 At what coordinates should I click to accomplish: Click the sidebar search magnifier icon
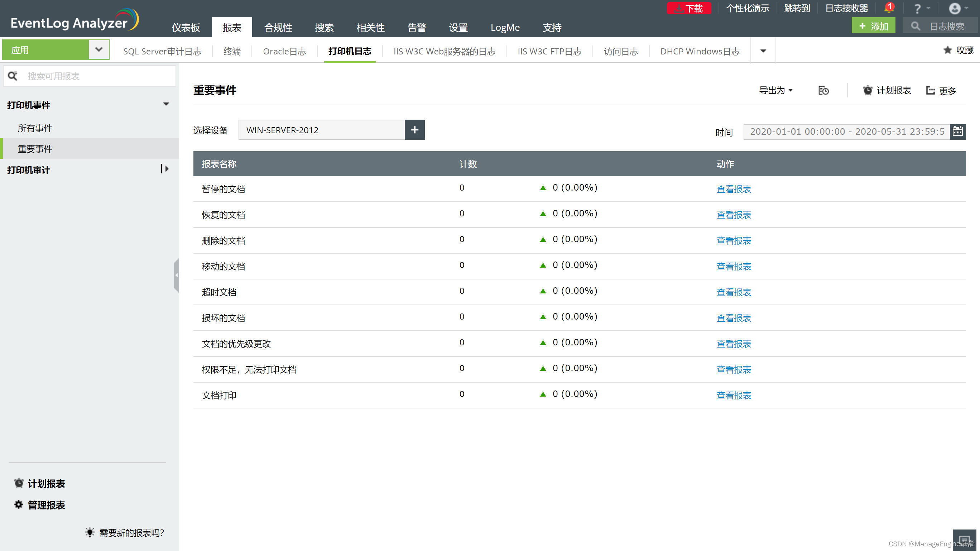[13, 76]
